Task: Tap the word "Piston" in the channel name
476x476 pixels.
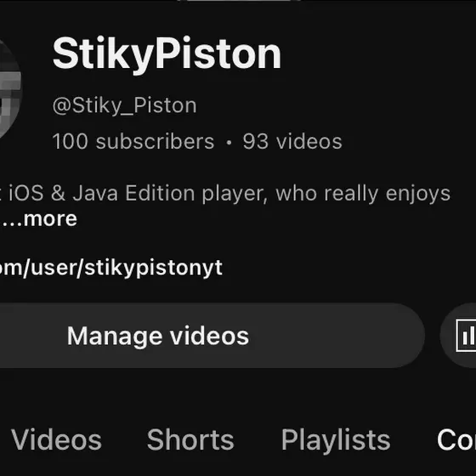Action: pos(218,54)
